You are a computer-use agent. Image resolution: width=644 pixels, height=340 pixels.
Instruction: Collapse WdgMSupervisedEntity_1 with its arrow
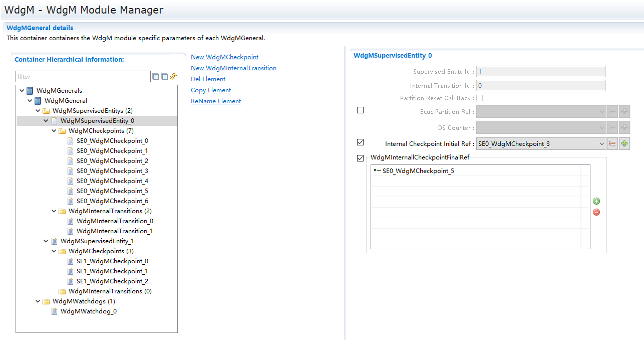click(46, 241)
